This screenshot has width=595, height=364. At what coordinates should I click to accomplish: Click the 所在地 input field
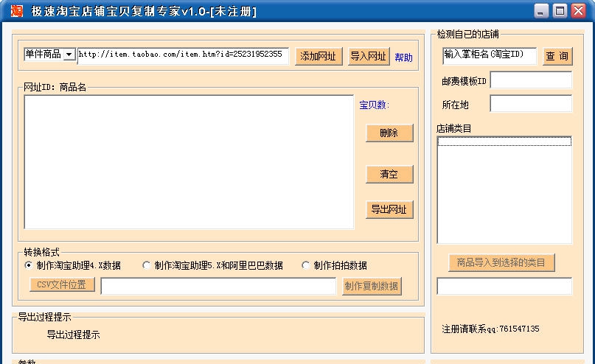(531, 103)
